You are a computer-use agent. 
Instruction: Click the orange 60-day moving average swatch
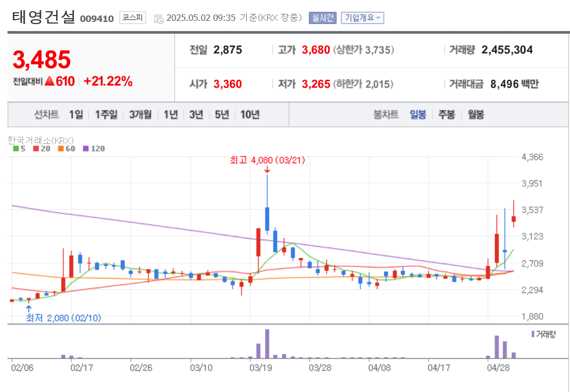point(60,149)
